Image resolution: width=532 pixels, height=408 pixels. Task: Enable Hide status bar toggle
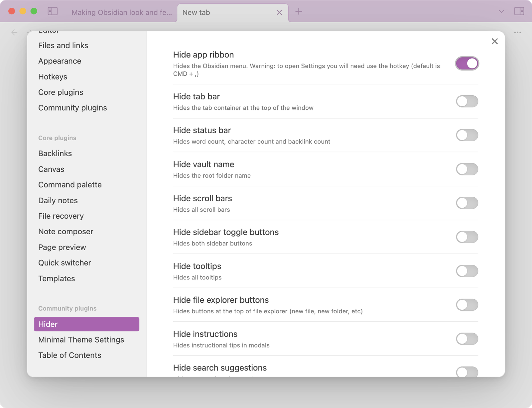coord(467,135)
